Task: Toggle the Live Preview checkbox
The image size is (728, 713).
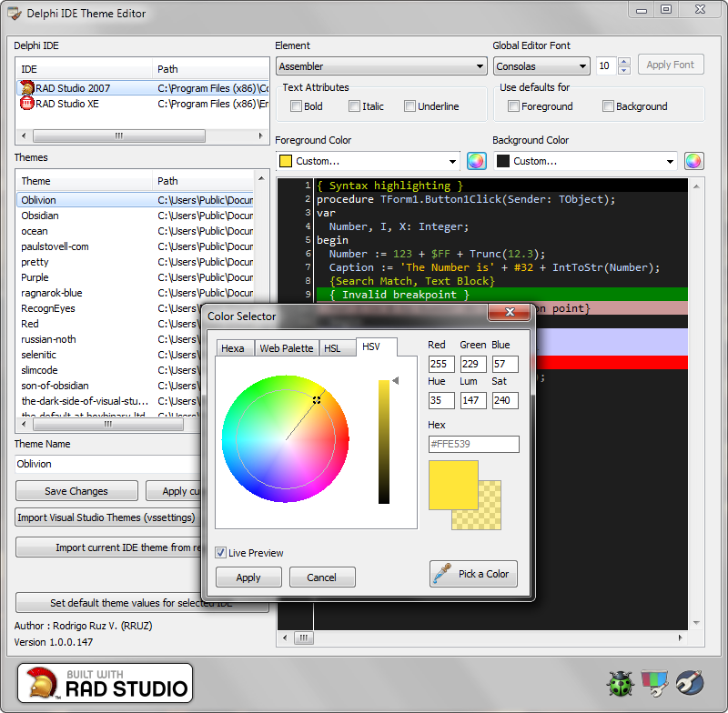Action: (x=220, y=553)
